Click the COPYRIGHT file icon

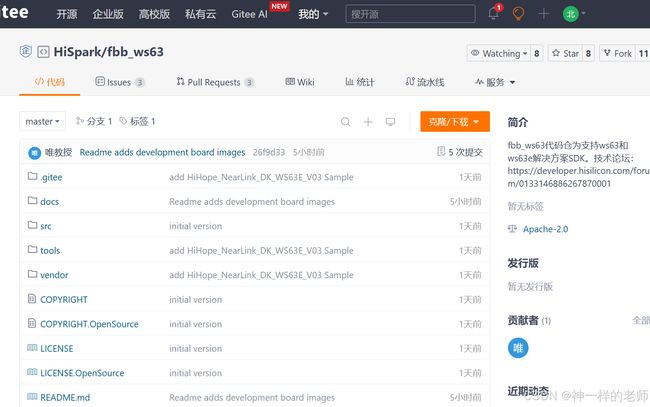[x=32, y=298]
